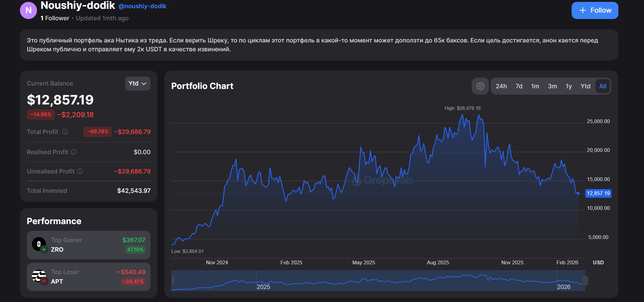Select the 24h chart range
Screen dimensions: 644x302
tap(501, 86)
